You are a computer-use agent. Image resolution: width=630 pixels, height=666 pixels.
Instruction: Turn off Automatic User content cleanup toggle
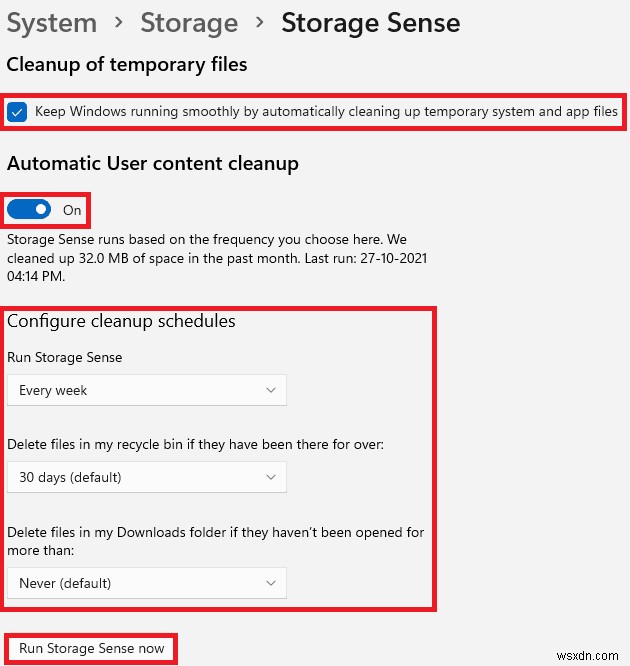(29, 210)
